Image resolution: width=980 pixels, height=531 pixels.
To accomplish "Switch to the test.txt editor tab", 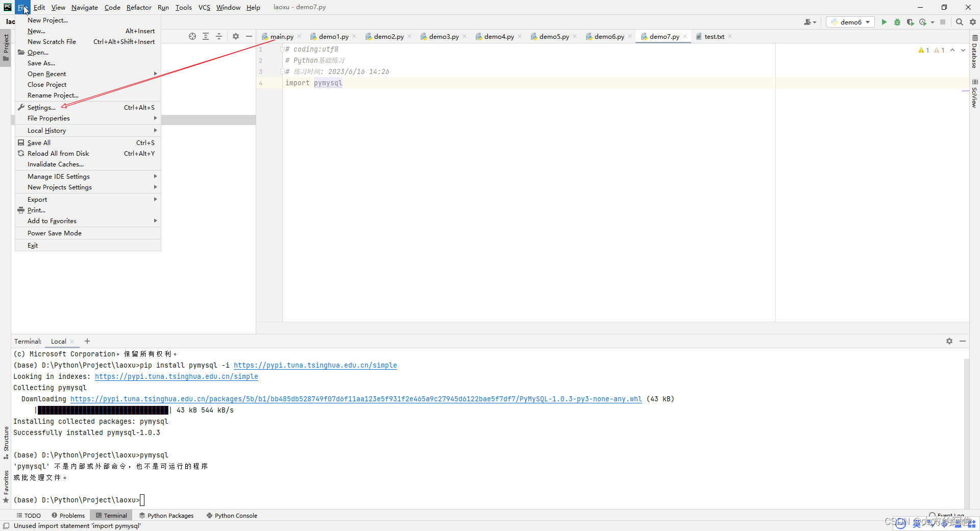I will coord(714,36).
